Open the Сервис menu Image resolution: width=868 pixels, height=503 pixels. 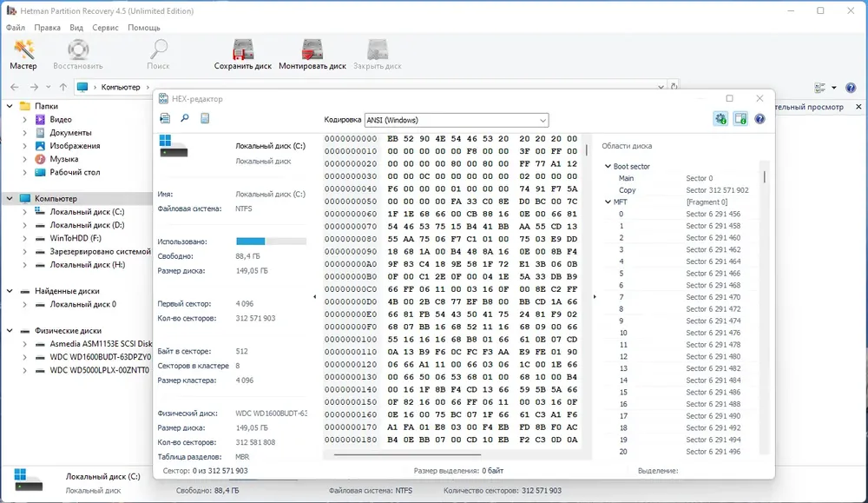pyautogui.click(x=105, y=27)
